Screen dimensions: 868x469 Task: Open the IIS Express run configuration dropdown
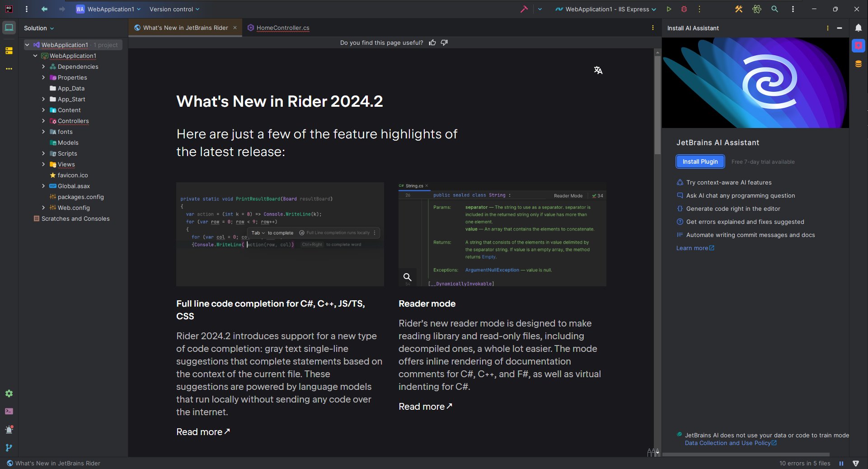605,9
